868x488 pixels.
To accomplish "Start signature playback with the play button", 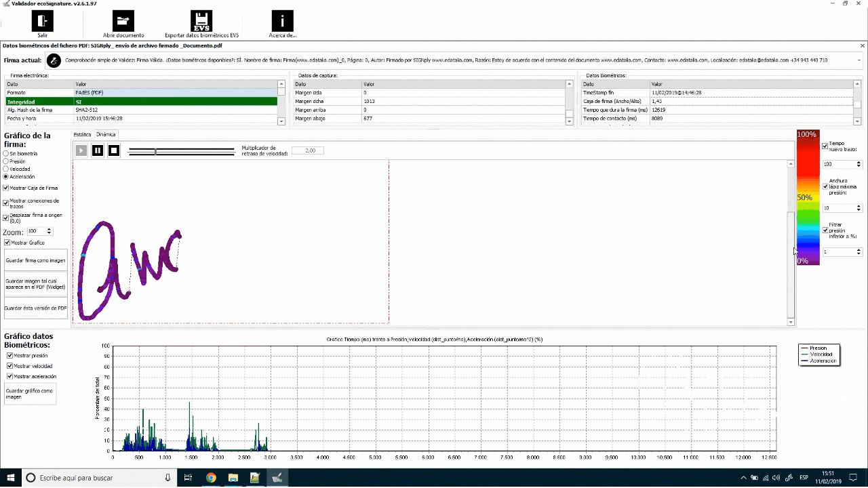I will [x=81, y=150].
